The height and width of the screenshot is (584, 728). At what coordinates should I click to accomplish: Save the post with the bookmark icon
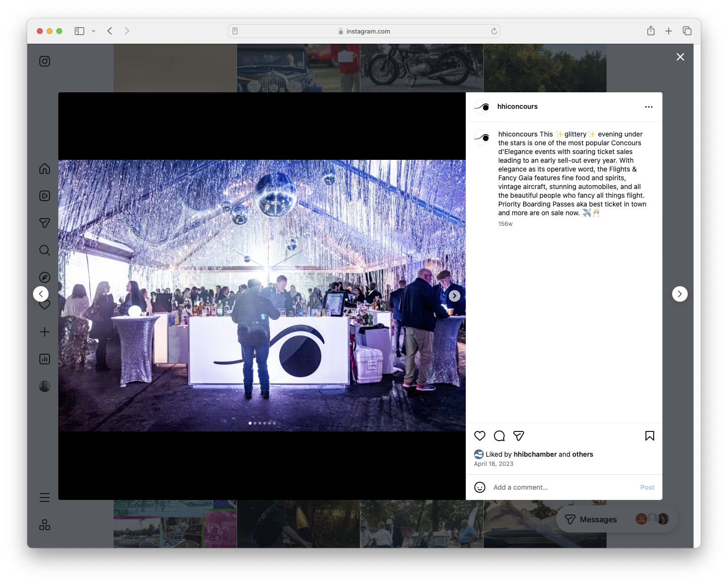click(x=650, y=436)
